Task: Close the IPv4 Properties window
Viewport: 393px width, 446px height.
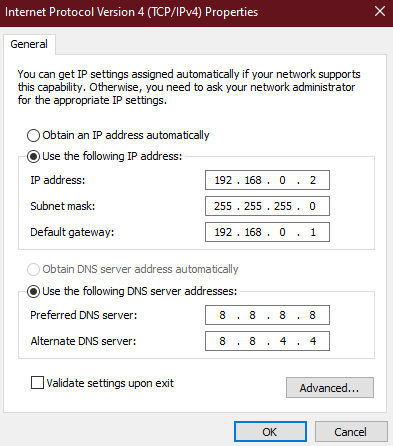Action: [x=380, y=12]
